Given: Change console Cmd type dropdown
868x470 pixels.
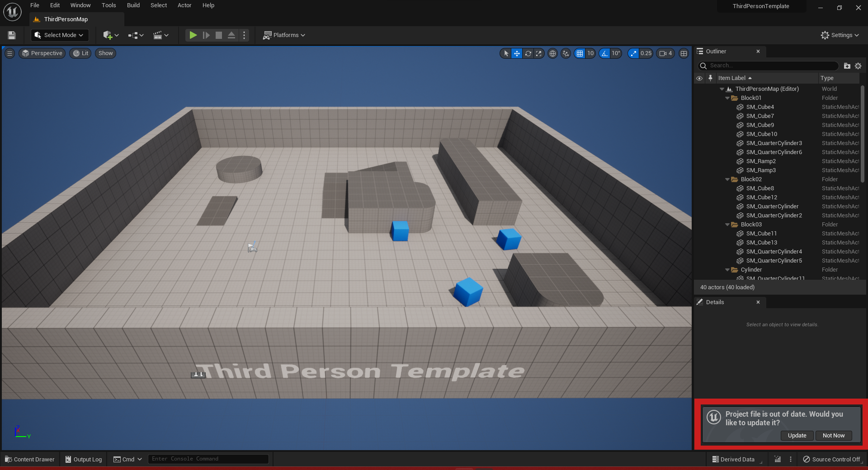Looking at the screenshot, I should tap(127, 459).
